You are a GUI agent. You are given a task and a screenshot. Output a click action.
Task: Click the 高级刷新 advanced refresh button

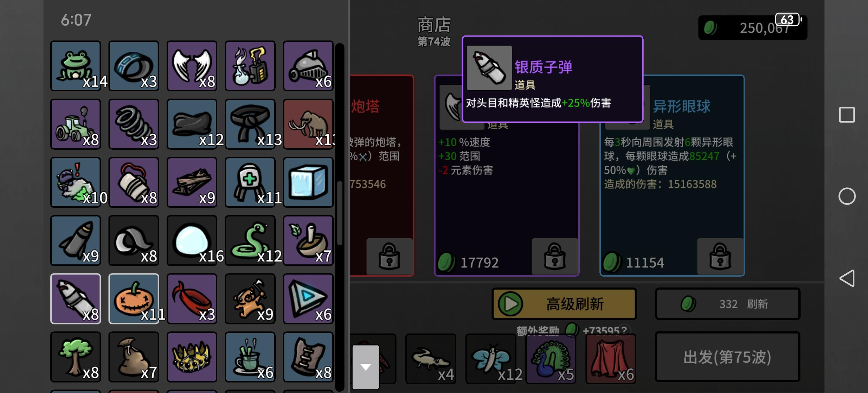(x=564, y=304)
